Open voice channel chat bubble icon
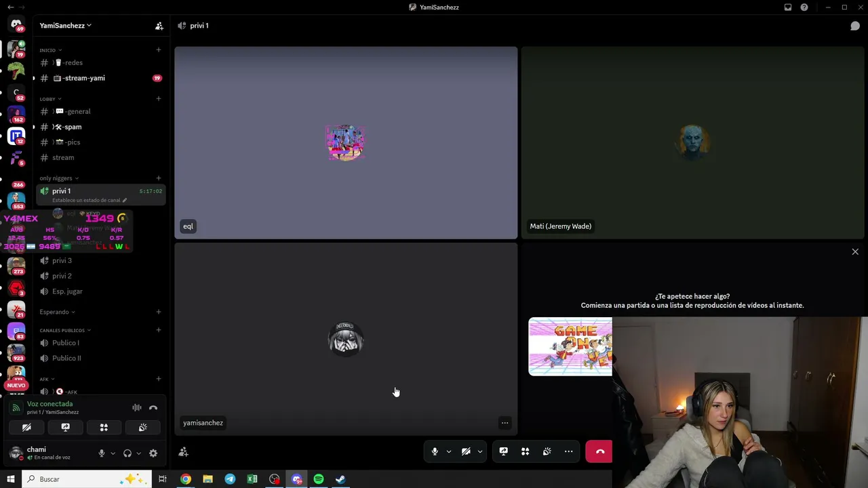868x488 pixels. 855,26
